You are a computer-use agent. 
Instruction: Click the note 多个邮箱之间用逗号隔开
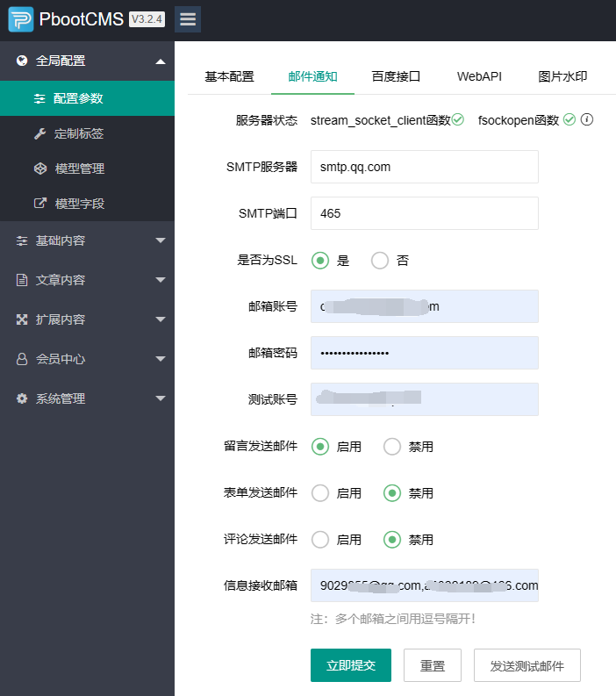(393, 619)
